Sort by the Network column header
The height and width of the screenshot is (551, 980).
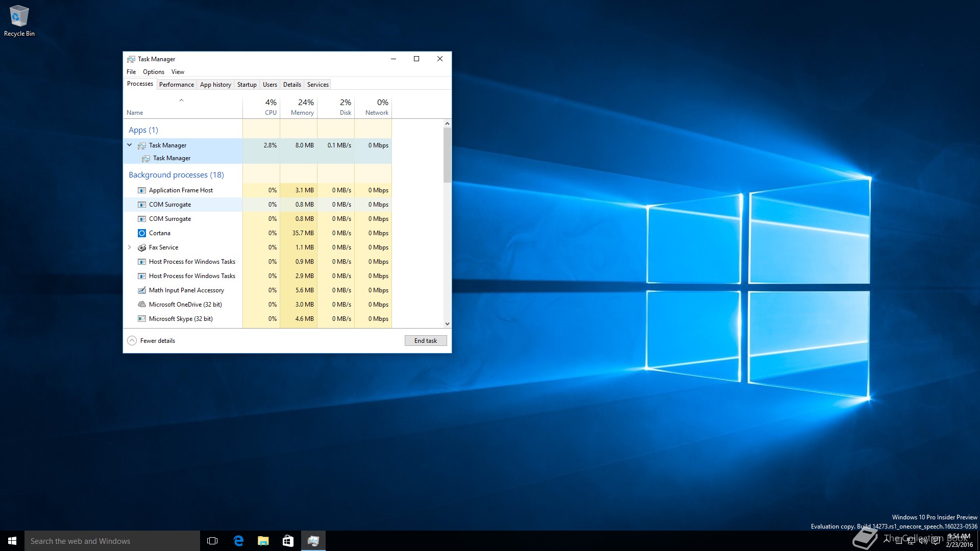pyautogui.click(x=373, y=107)
